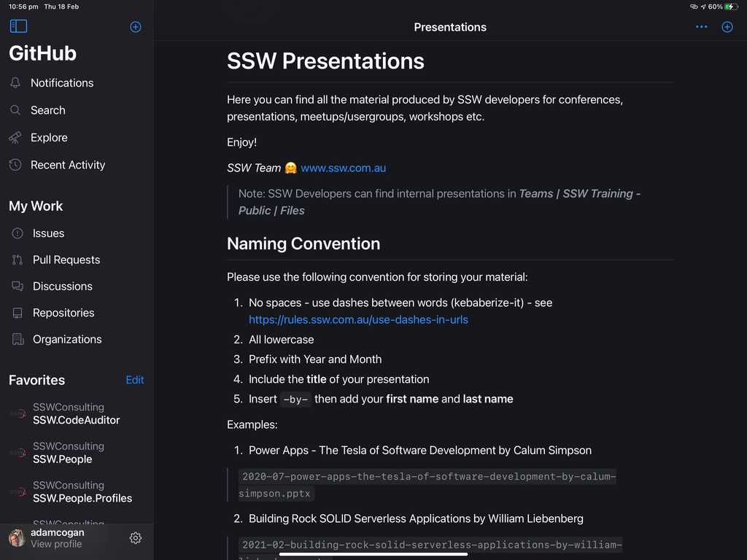Select the Organizations icon

click(16, 339)
